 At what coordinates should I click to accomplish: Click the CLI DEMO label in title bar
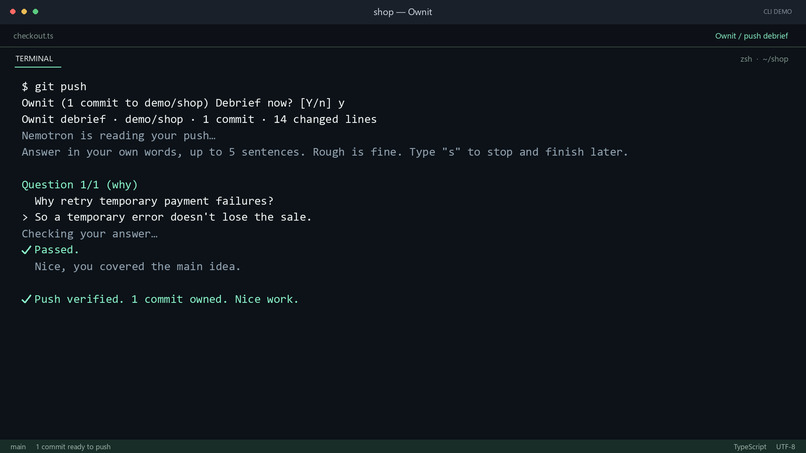pyautogui.click(x=777, y=12)
